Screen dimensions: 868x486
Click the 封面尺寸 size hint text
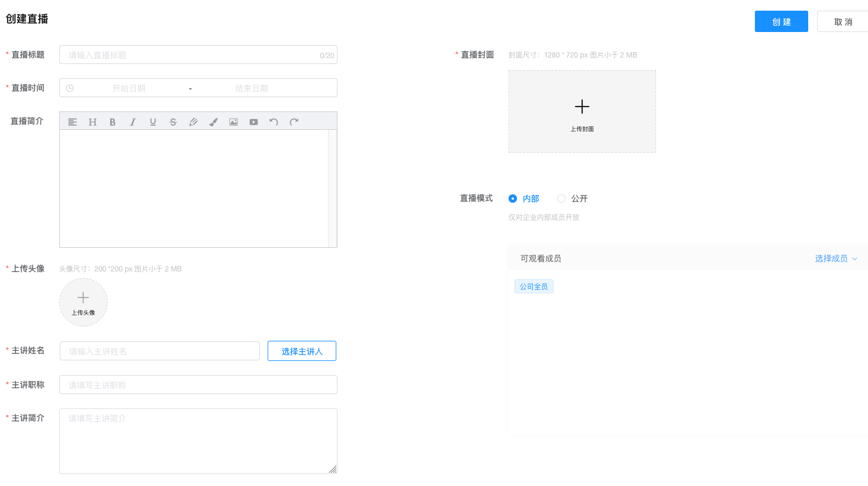573,55
